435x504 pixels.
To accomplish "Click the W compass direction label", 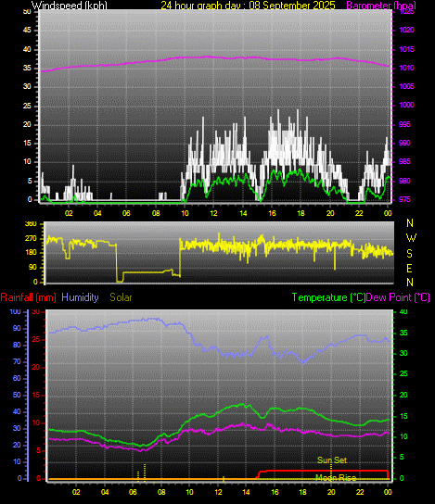I will pos(411,238).
